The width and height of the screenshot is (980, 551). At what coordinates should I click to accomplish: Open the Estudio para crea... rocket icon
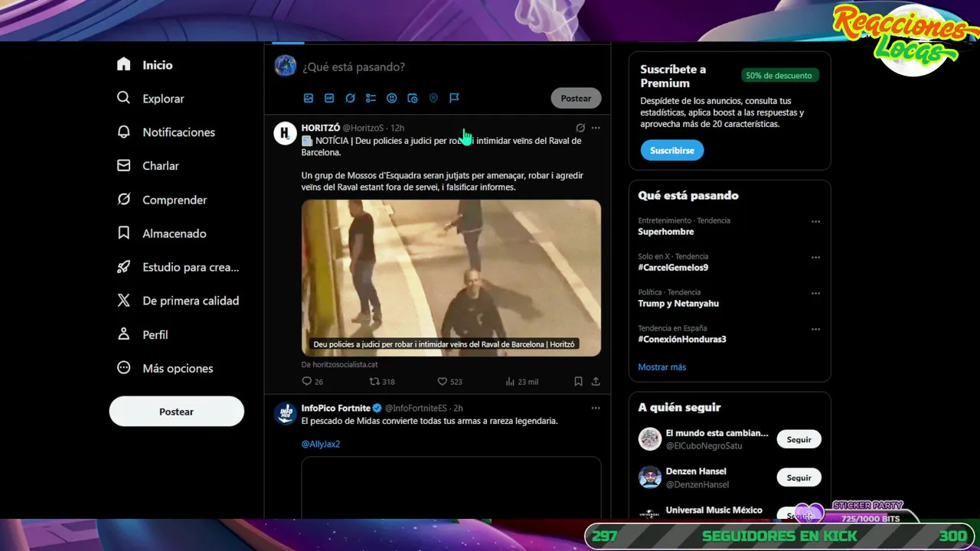click(124, 267)
